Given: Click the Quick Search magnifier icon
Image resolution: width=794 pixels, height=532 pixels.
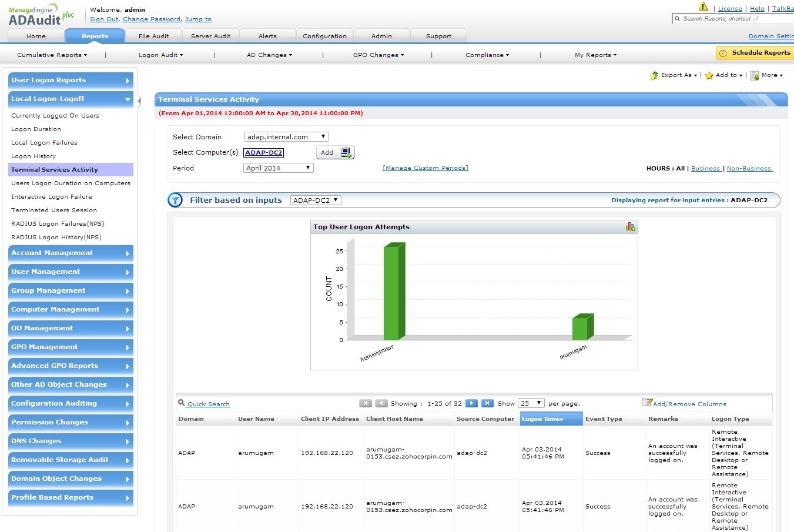Looking at the screenshot, I should (181, 403).
